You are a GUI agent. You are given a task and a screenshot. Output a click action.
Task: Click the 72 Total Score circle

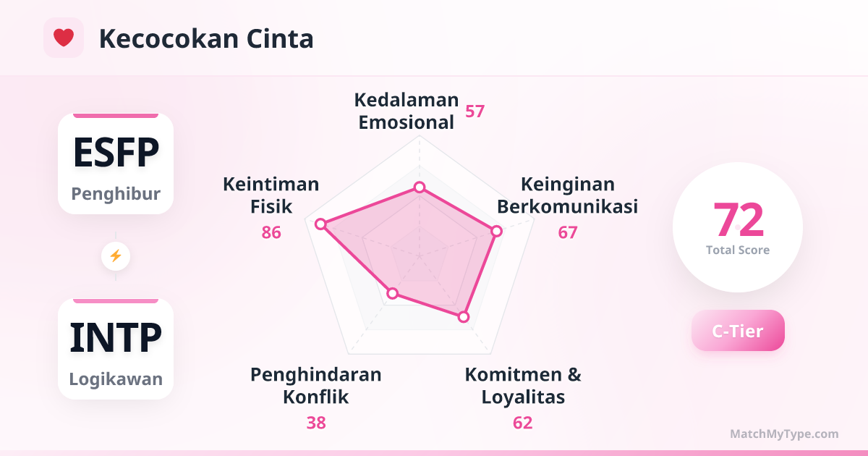(738, 227)
